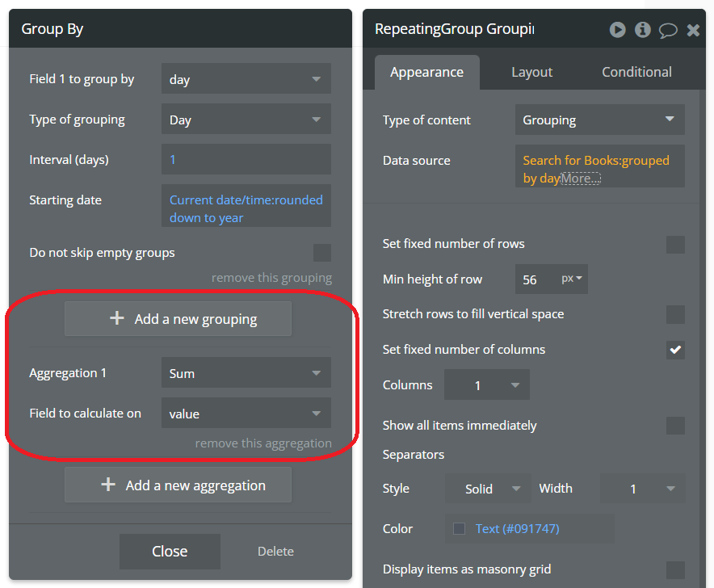This screenshot has height=588, width=714.
Task: Open 'Field 1 to group by' dropdown
Action: pyautogui.click(x=246, y=79)
